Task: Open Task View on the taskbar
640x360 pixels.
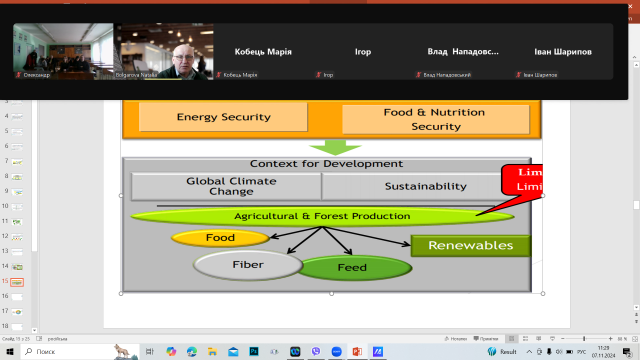Action: pyautogui.click(x=150, y=351)
